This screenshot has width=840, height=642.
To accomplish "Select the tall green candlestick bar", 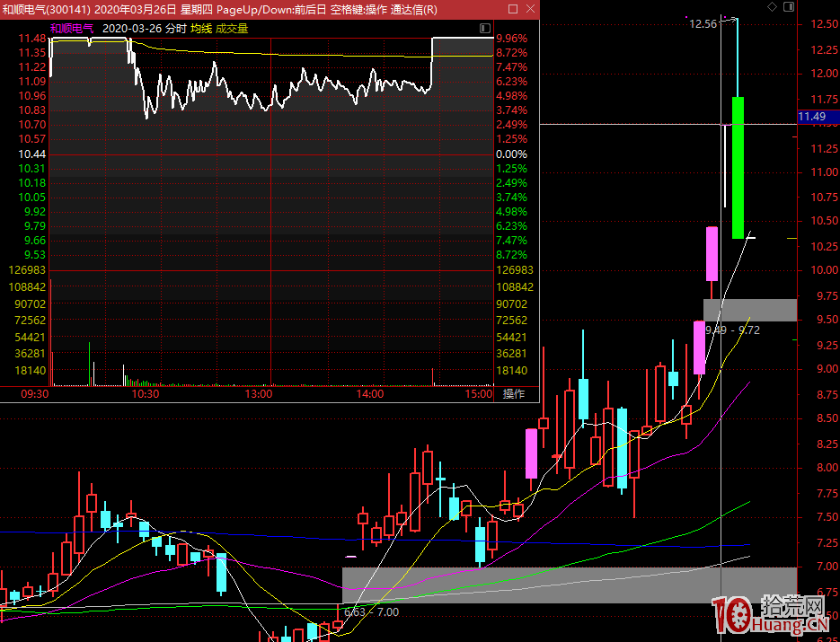I will (738, 167).
